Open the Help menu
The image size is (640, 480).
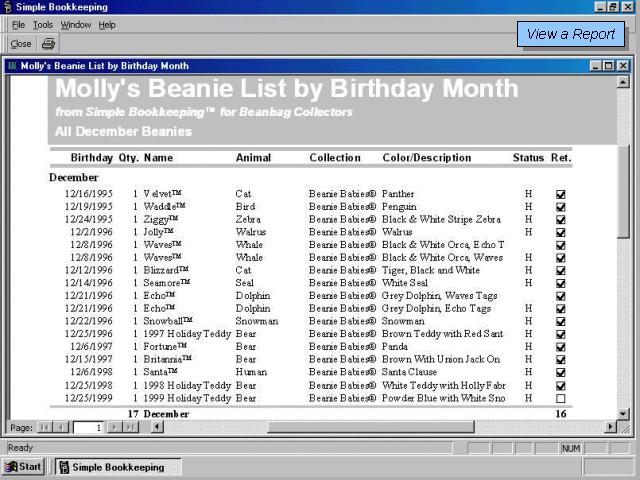(x=107, y=25)
